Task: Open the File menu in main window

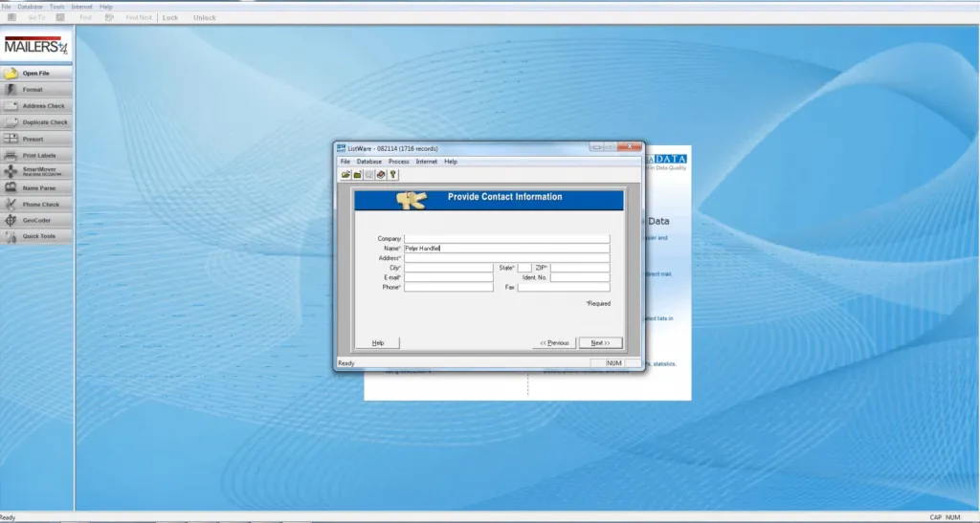Action: tap(7, 7)
